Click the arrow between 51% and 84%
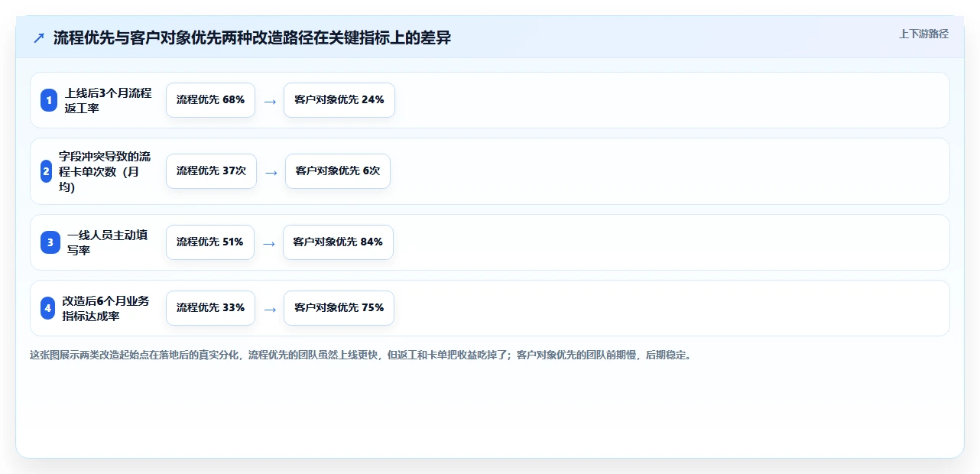 click(x=269, y=243)
